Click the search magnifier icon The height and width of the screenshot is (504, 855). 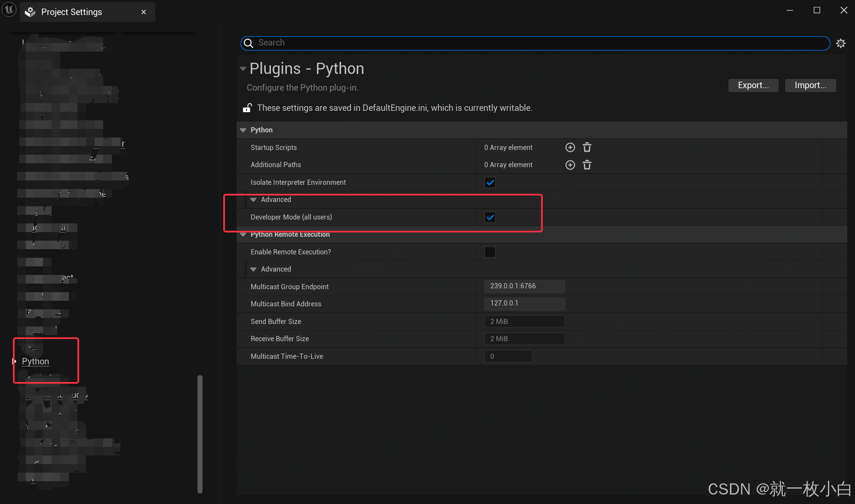pos(249,43)
